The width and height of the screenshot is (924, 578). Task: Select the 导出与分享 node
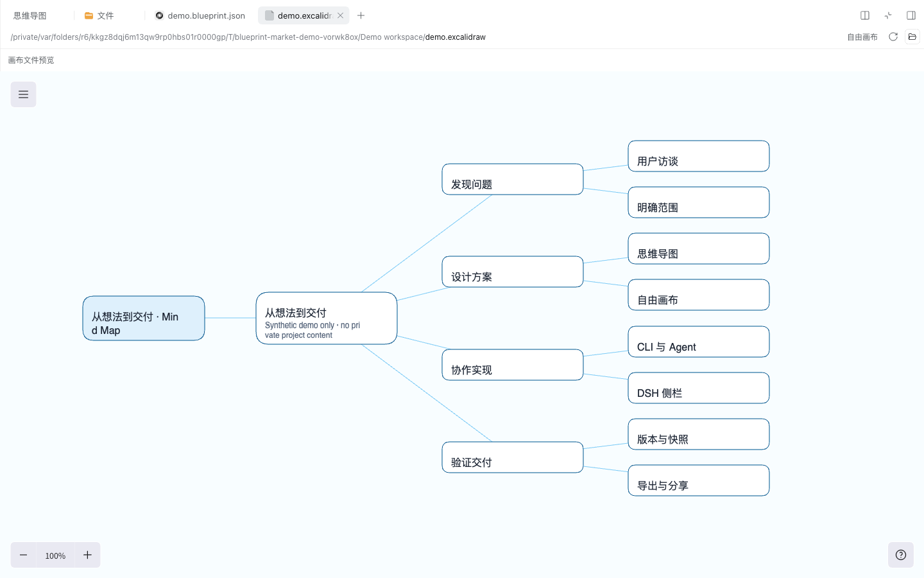click(699, 480)
